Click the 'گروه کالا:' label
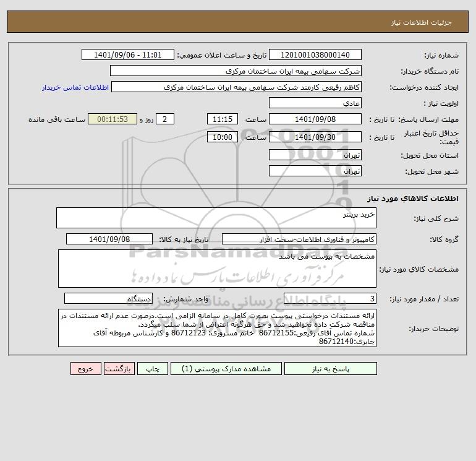 point(444,239)
